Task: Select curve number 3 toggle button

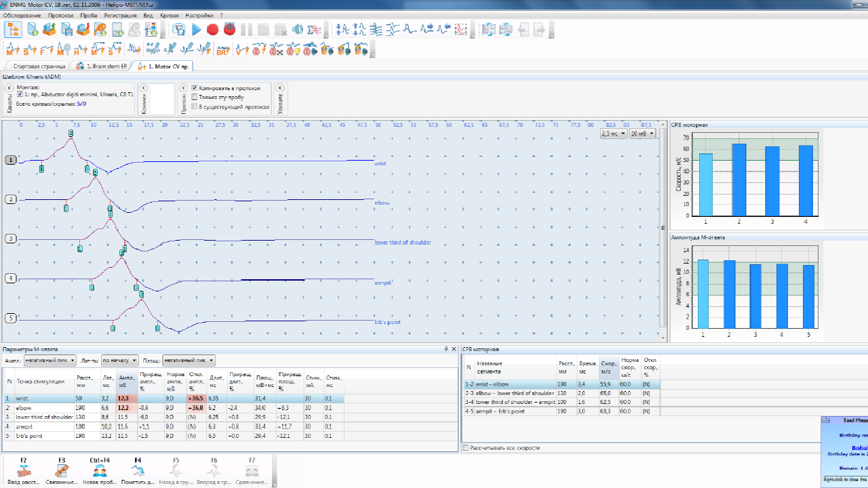Action: pos(11,239)
